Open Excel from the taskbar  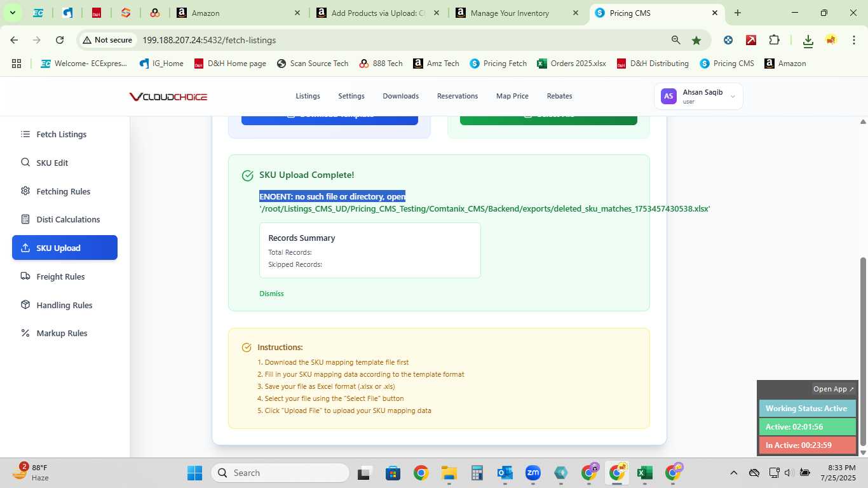[x=644, y=473]
